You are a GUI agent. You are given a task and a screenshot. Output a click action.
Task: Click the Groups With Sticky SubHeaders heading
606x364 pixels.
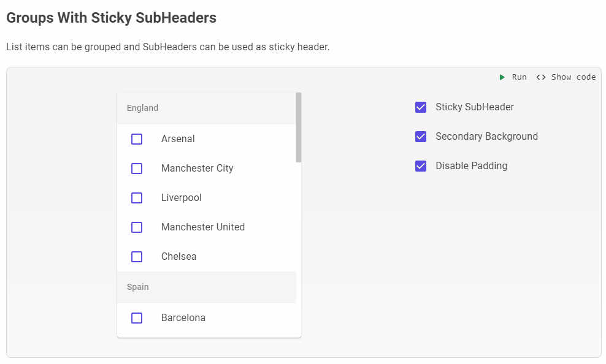tap(111, 18)
